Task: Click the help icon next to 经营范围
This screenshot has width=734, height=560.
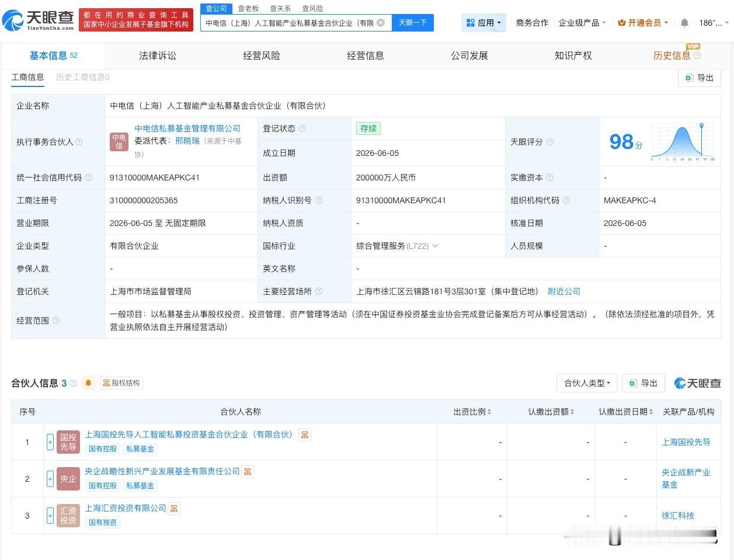Action: coord(56,321)
